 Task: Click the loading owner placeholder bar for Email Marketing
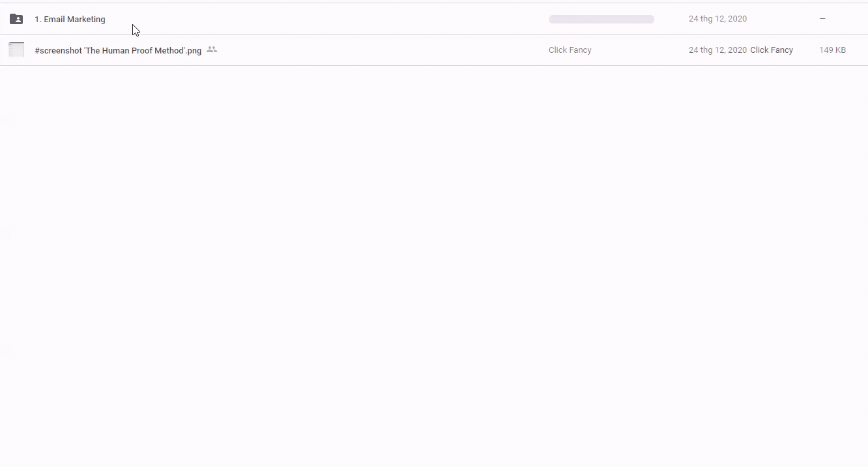[x=601, y=20]
